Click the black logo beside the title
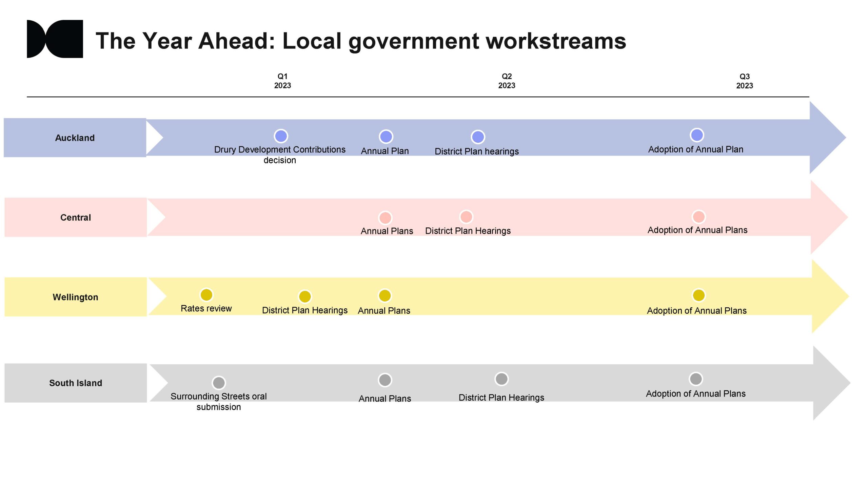Viewport: 868px width, 488px height. coord(55,39)
